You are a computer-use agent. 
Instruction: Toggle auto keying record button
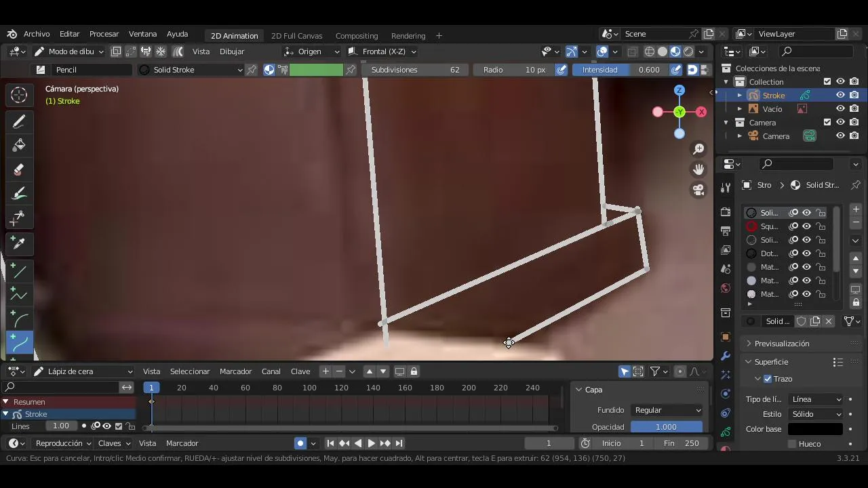pyautogui.click(x=300, y=443)
